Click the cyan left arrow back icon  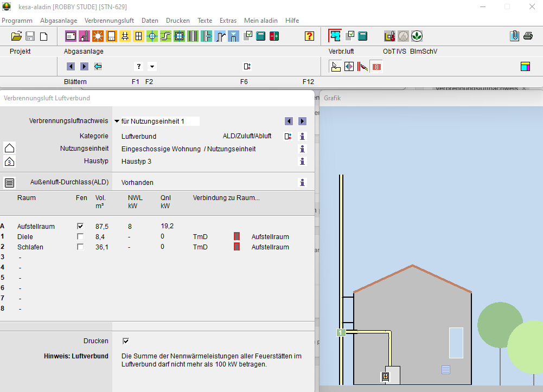(98, 66)
